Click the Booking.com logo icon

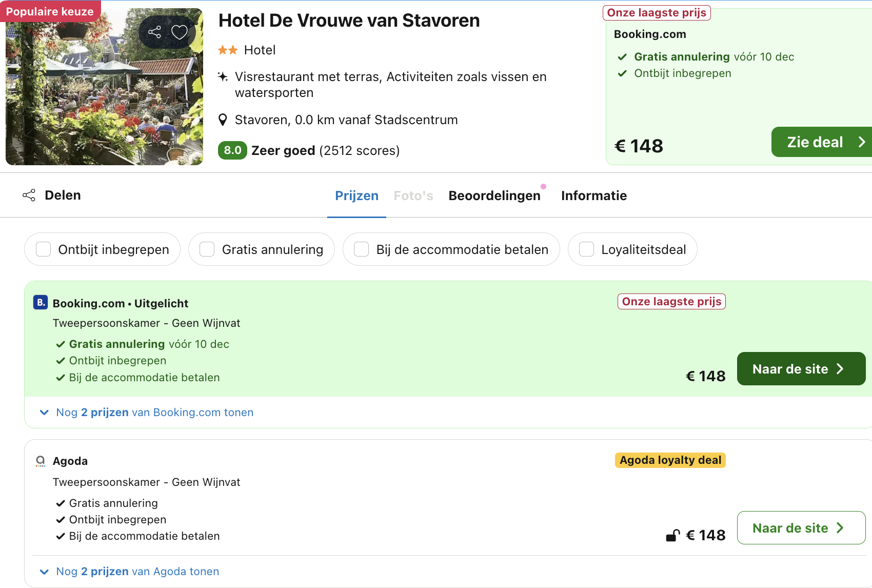(x=41, y=303)
